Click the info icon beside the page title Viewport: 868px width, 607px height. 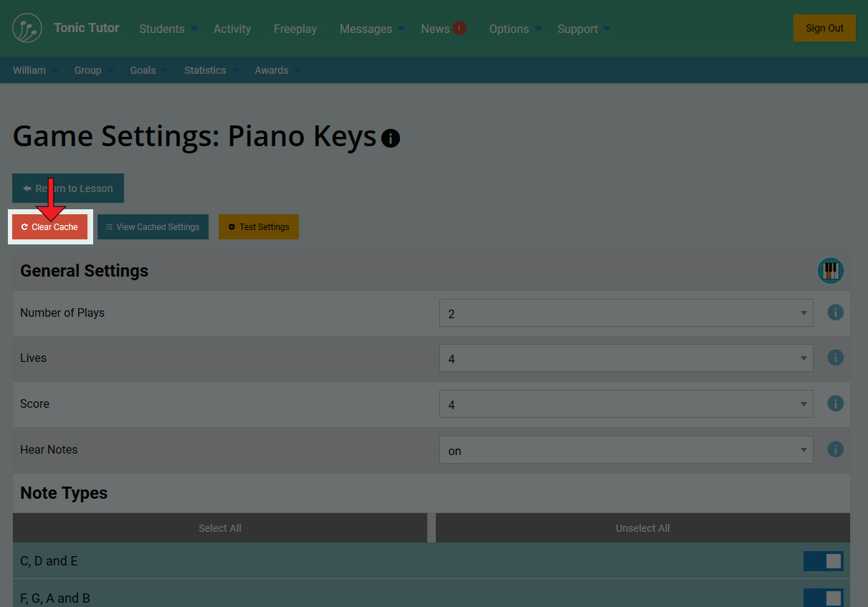(x=391, y=138)
